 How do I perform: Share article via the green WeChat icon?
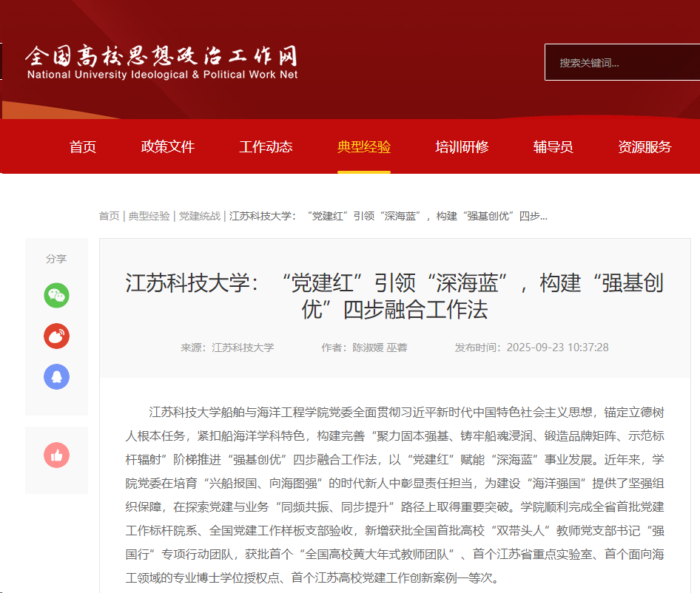pyautogui.click(x=56, y=296)
